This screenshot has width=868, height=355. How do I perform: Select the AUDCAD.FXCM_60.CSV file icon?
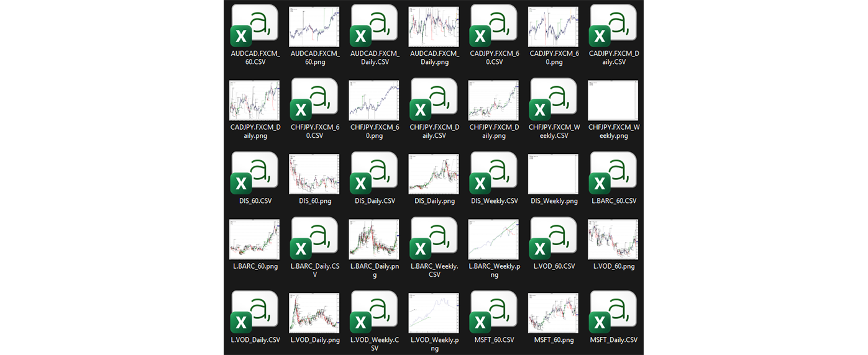pos(255,26)
